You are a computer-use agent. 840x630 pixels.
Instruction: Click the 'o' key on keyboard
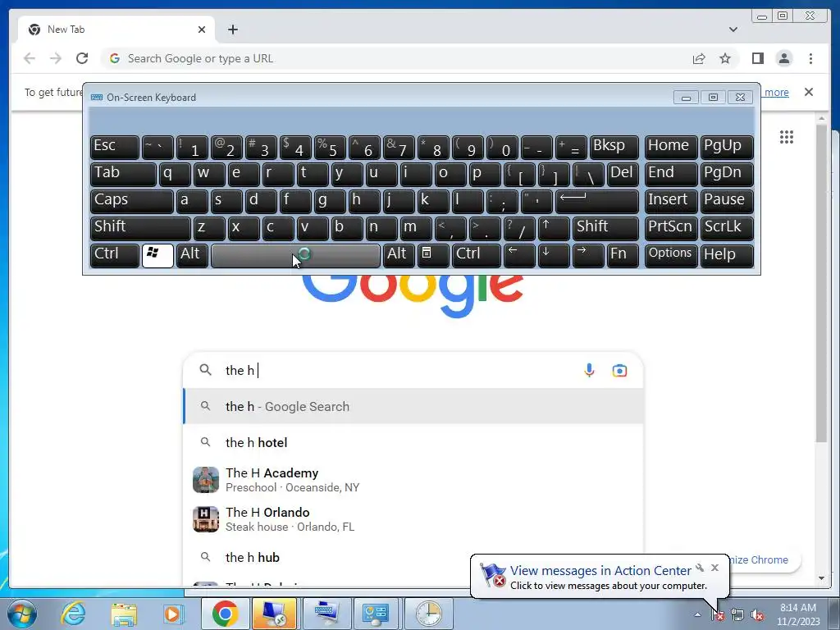(450, 174)
